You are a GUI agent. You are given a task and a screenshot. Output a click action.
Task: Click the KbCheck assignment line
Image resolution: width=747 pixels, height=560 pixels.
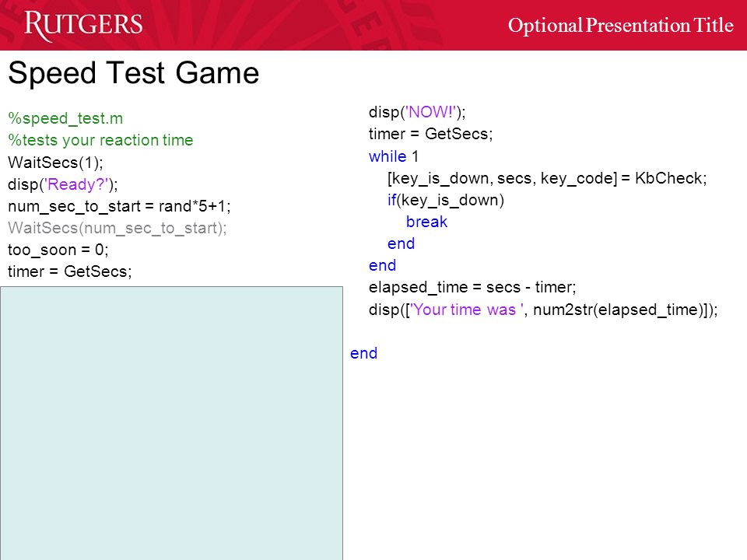(547, 178)
